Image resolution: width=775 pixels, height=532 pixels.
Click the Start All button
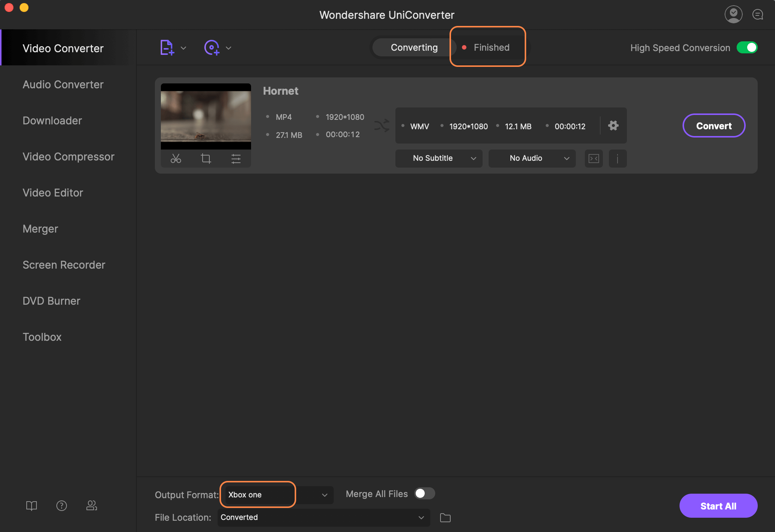pyautogui.click(x=718, y=506)
